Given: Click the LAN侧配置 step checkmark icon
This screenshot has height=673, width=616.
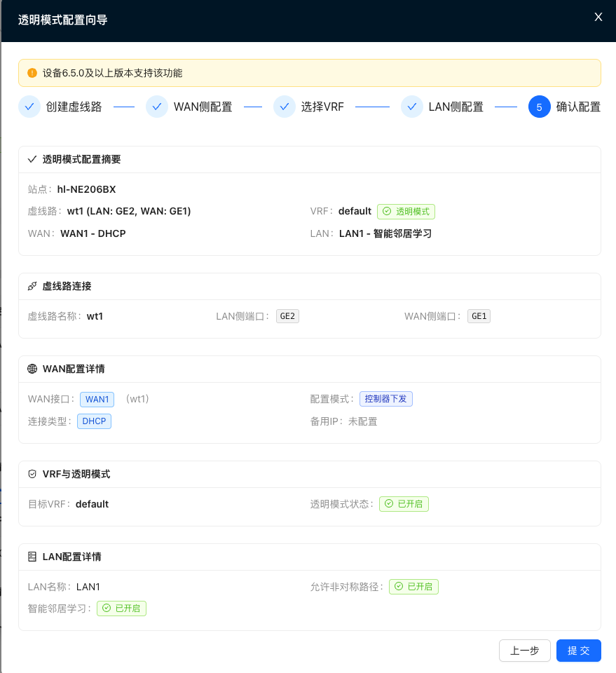Looking at the screenshot, I should pyautogui.click(x=412, y=107).
